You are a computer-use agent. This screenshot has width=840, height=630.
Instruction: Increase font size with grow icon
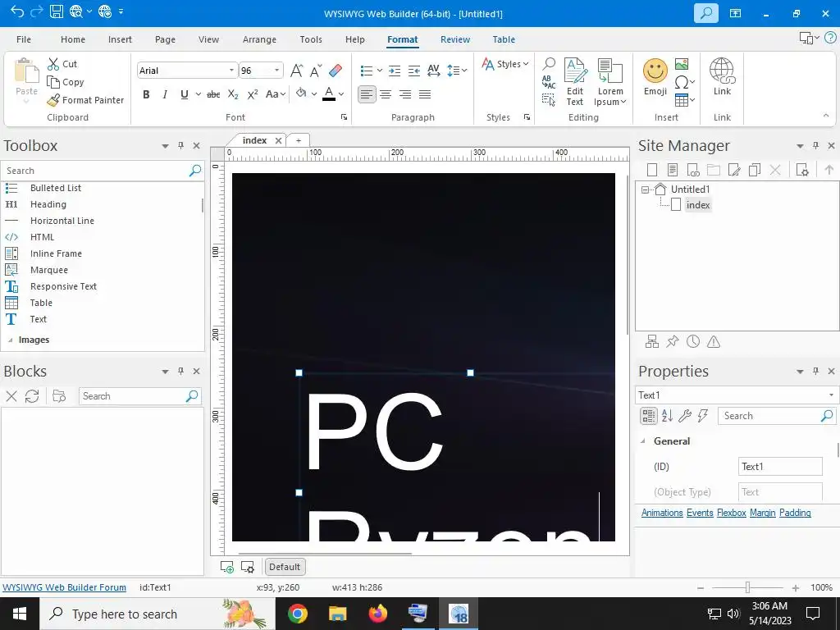[296, 71]
